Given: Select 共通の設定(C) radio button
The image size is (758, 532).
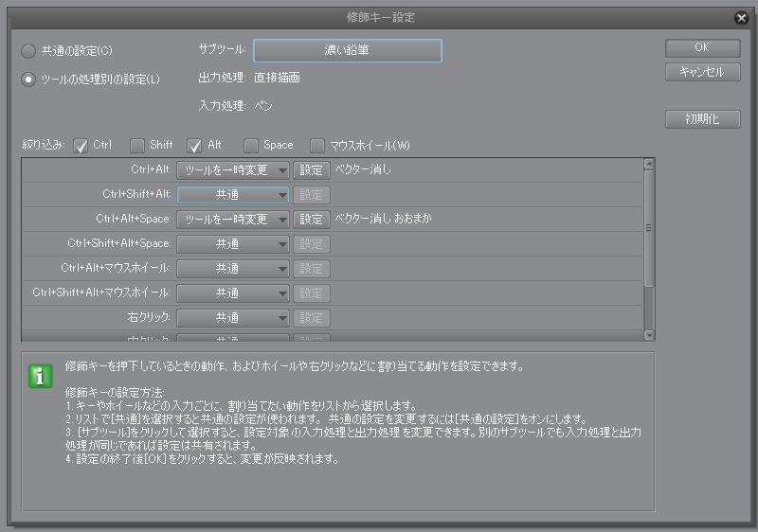Looking at the screenshot, I should (x=29, y=50).
